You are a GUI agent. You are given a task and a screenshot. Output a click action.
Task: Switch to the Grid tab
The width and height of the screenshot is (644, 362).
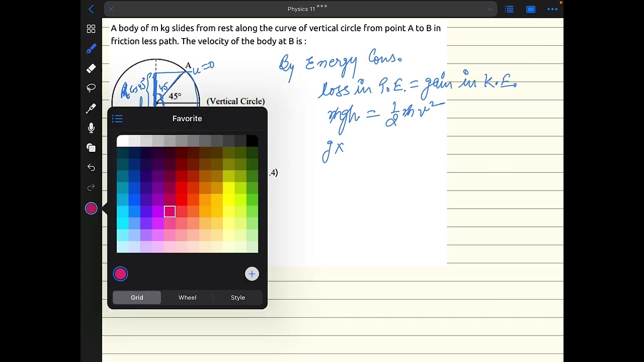[x=137, y=298]
